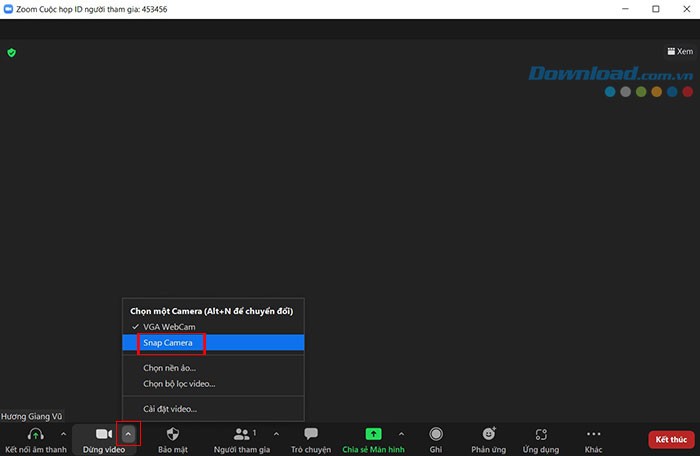Click the green encryption shield icon
Screen dimensions: 700x456
[12, 52]
